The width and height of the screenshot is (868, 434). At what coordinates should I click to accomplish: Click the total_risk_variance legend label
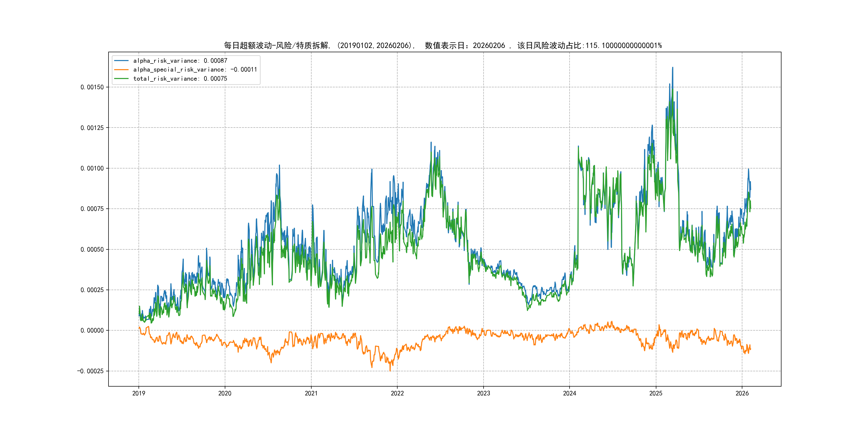tap(180, 78)
